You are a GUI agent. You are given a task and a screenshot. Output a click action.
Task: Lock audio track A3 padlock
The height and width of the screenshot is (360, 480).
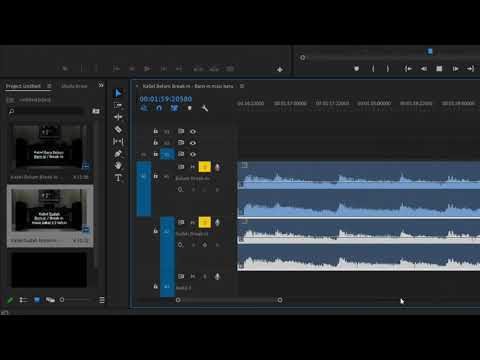tap(156, 286)
